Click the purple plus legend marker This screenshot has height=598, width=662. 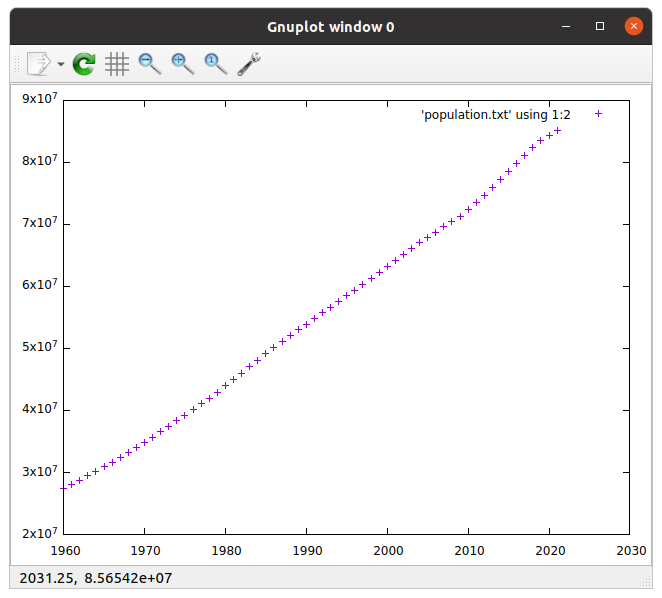(599, 114)
